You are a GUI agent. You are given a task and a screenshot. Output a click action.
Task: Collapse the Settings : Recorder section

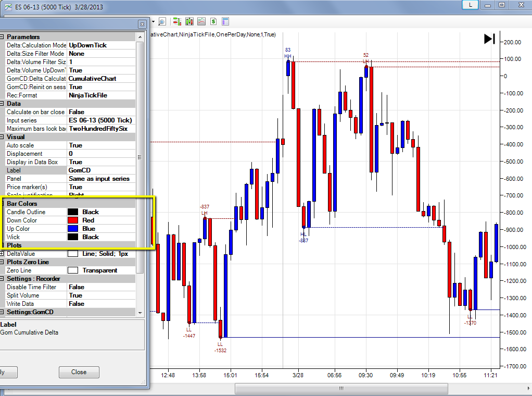[2, 278]
